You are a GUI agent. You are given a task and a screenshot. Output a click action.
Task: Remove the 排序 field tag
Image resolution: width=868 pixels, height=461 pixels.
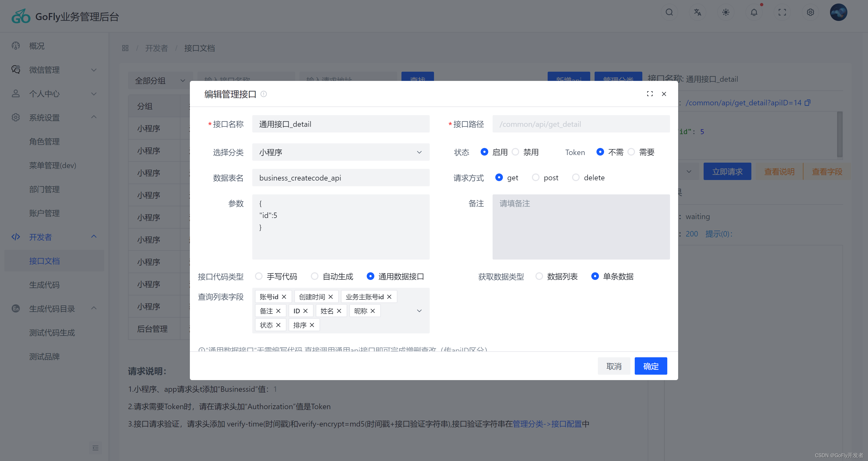point(312,325)
